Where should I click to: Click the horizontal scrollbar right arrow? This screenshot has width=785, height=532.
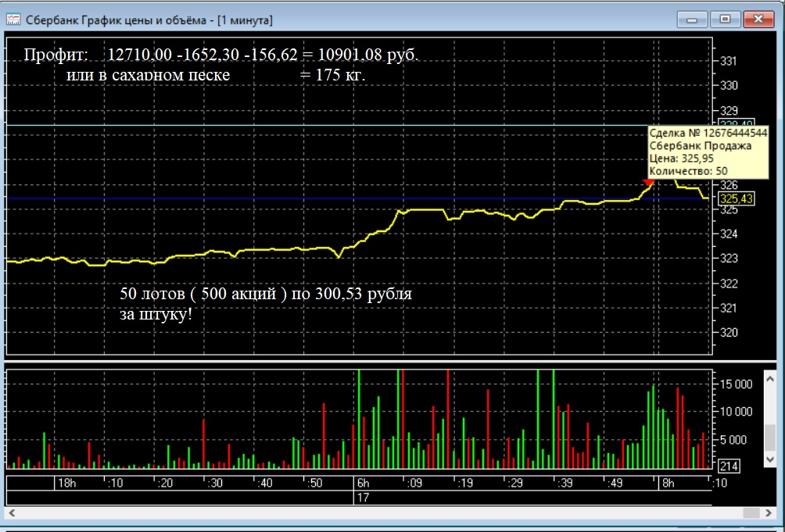(x=769, y=513)
